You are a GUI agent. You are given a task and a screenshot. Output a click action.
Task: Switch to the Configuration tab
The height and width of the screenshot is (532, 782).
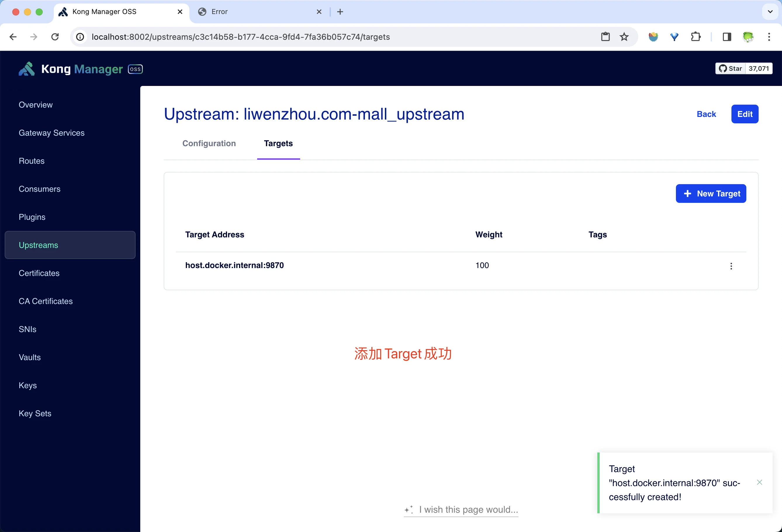209,143
